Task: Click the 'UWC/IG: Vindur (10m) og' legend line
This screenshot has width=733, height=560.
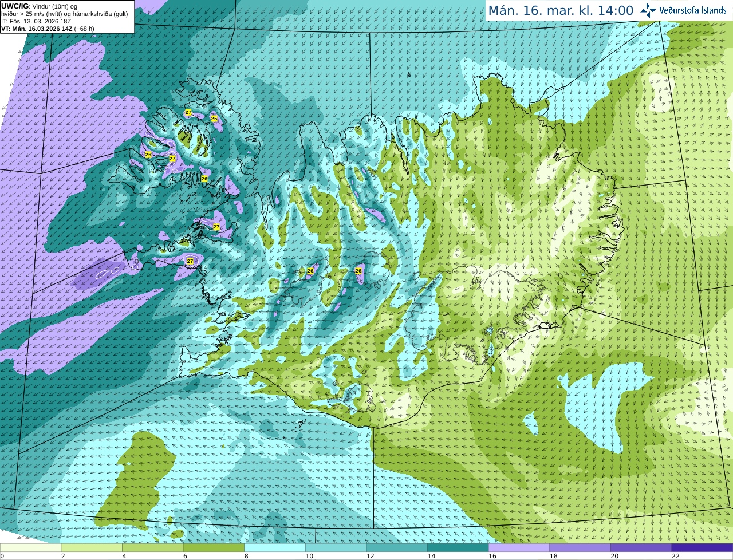Action: coord(39,6)
